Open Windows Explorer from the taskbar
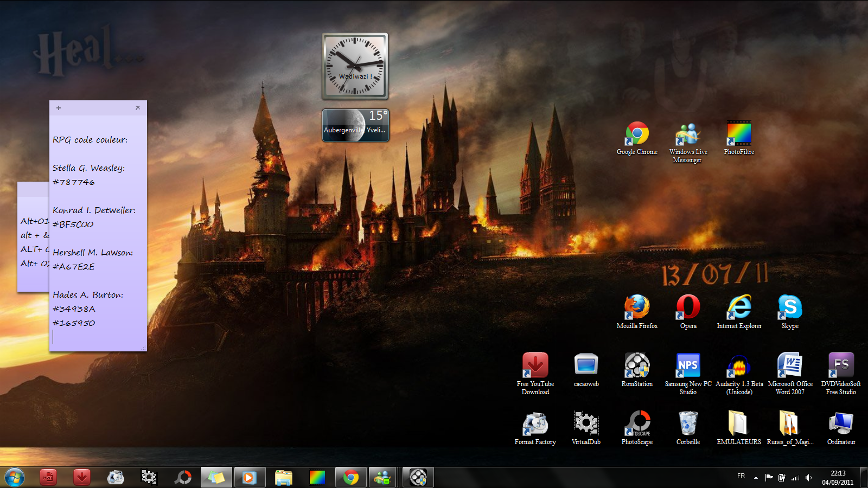 pyautogui.click(x=283, y=477)
